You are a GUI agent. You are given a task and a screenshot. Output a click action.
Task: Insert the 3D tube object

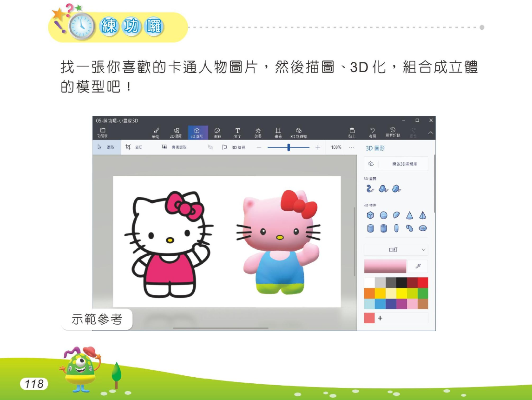[x=383, y=228]
